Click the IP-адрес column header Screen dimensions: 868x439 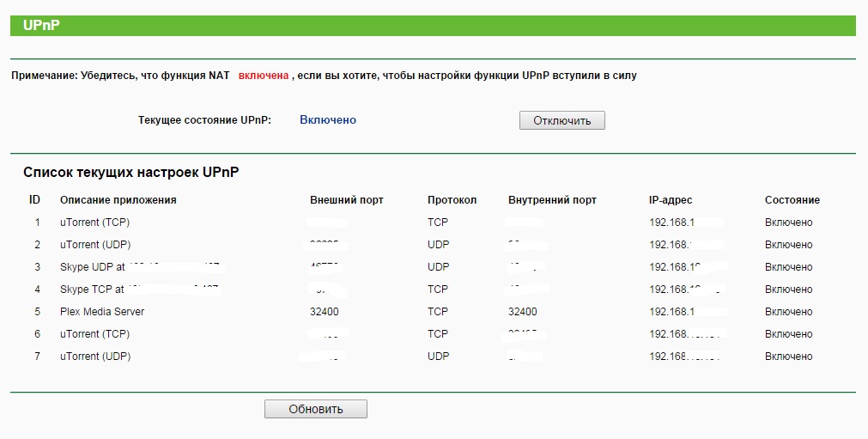(671, 200)
